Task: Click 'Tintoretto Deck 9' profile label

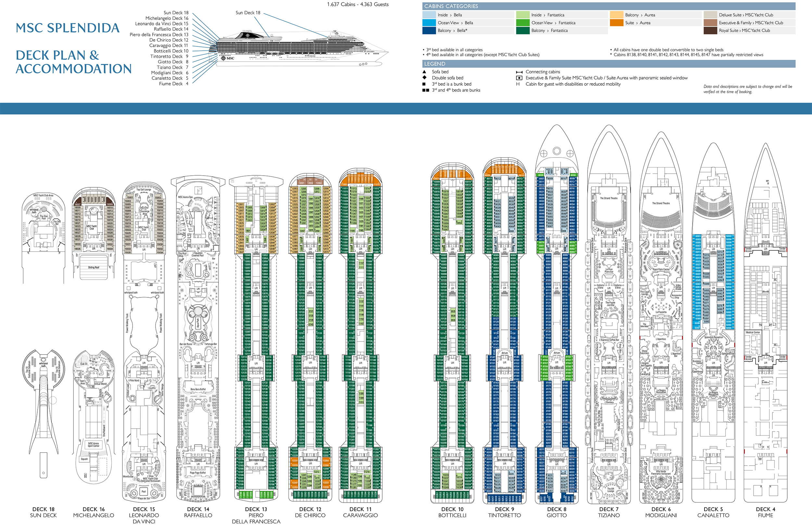Action: tap(169, 56)
